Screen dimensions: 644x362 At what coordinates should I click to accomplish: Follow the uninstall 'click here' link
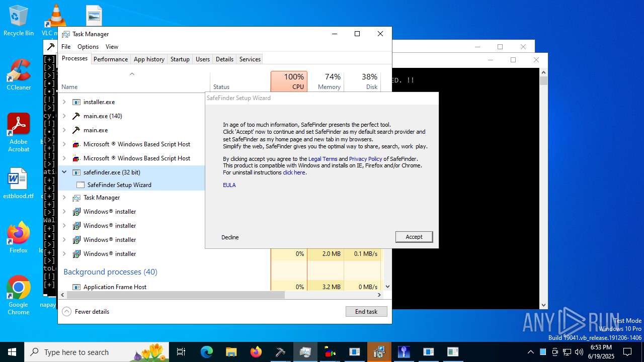pyautogui.click(x=294, y=172)
